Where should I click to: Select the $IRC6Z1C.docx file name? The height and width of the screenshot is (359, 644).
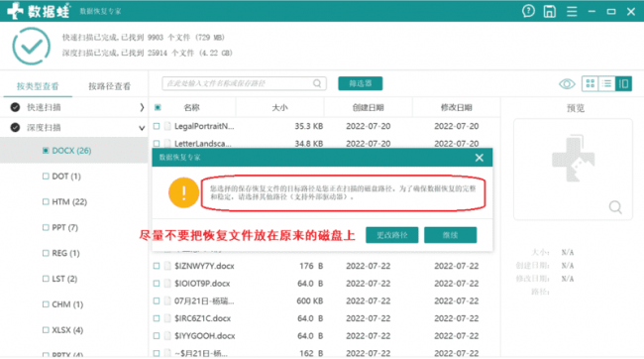point(202,318)
